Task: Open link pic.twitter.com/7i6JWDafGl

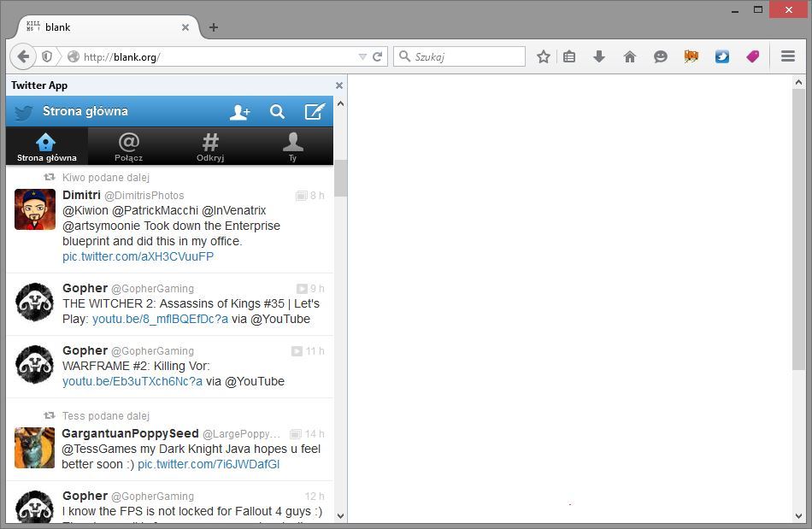Action: [209, 464]
